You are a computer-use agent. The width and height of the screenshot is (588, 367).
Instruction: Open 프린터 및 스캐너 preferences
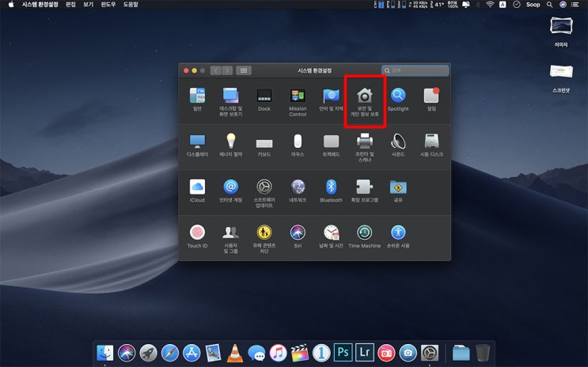[365, 147]
